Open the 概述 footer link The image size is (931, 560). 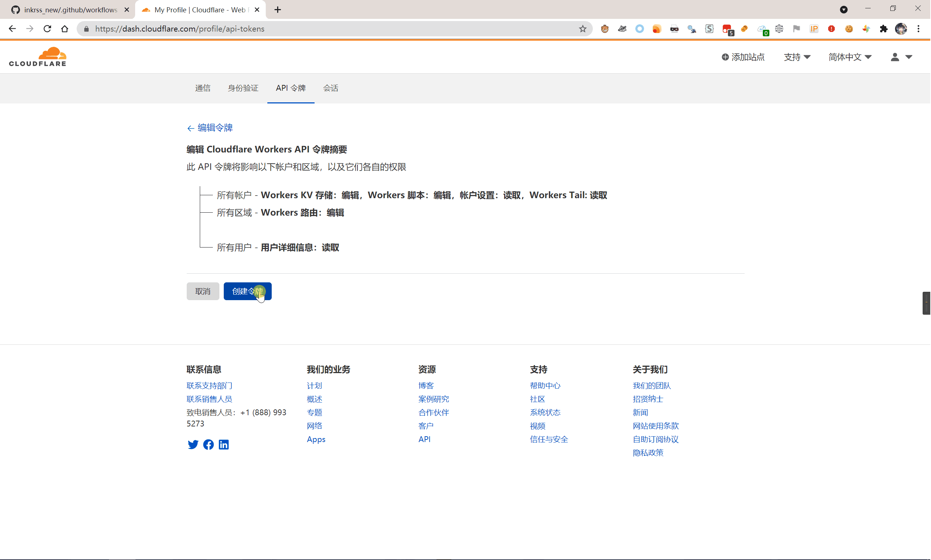pos(315,399)
